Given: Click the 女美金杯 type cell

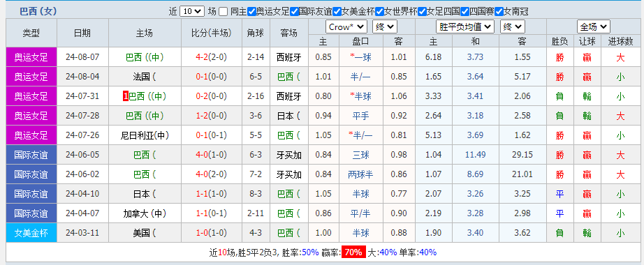Looking at the screenshot, I should (x=31, y=233).
